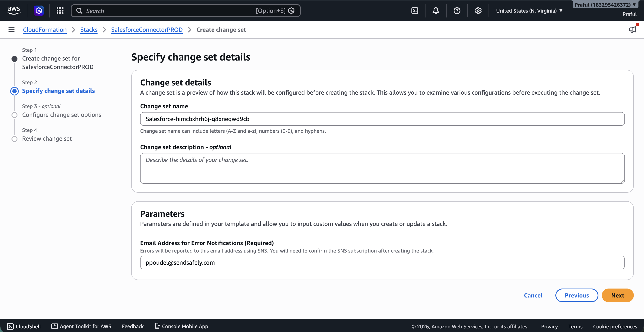This screenshot has height=332, width=644.
Task: Click the Email Address for Error Notifications field
Action: [x=382, y=263]
